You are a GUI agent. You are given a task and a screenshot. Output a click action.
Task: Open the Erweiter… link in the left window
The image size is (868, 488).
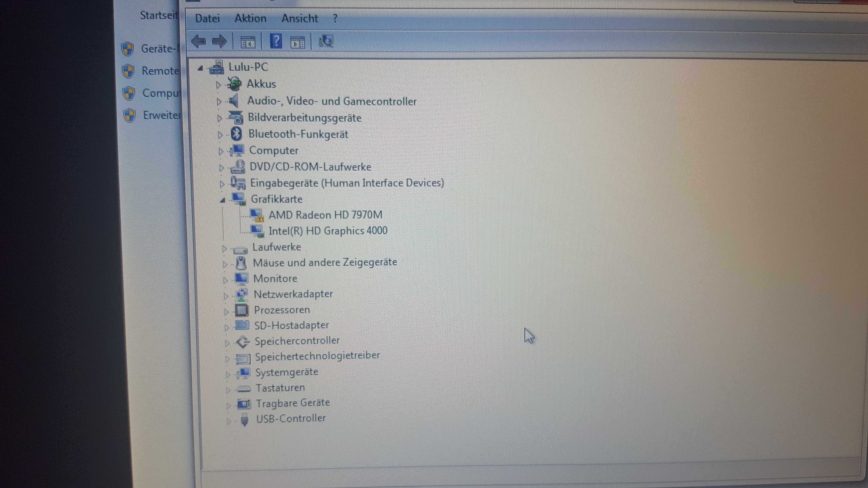pyautogui.click(x=162, y=115)
